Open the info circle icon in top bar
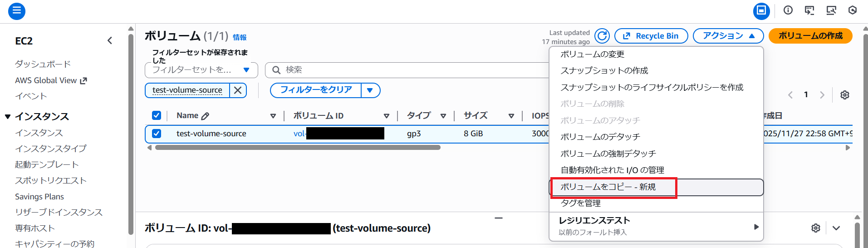The height and width of the screenshot is (248, 868). [788, 10]
